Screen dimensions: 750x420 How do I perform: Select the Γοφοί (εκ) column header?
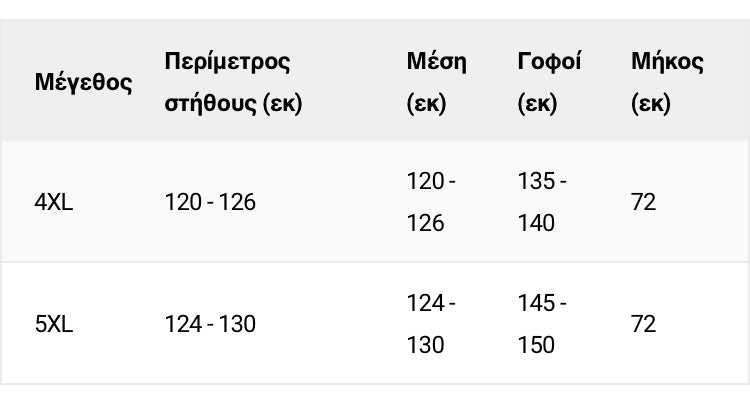(x=549, y=82)
